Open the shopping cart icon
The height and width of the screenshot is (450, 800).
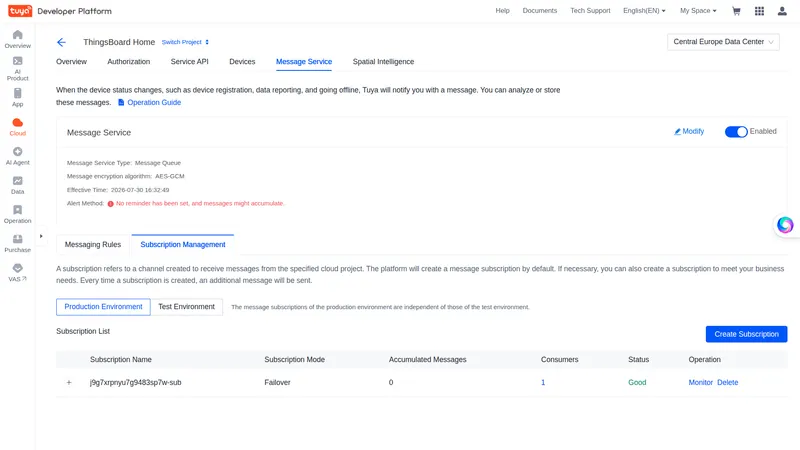tap(736, 11)
